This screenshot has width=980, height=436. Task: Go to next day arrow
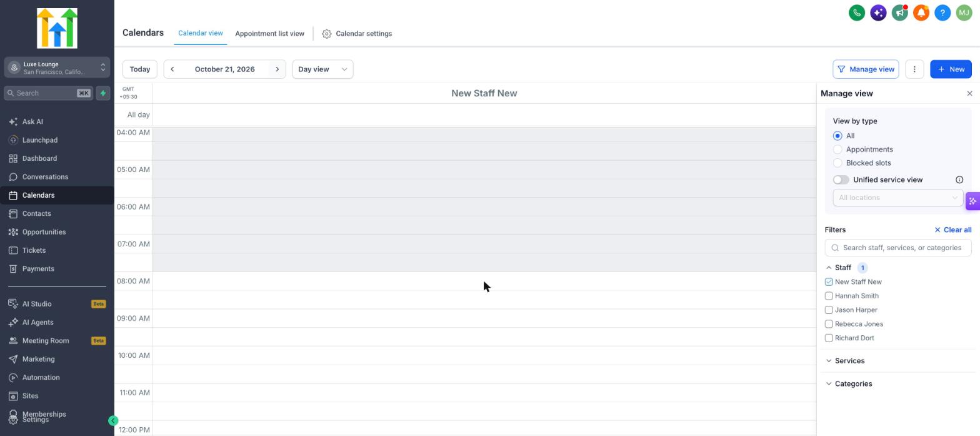tap(277, 69)
